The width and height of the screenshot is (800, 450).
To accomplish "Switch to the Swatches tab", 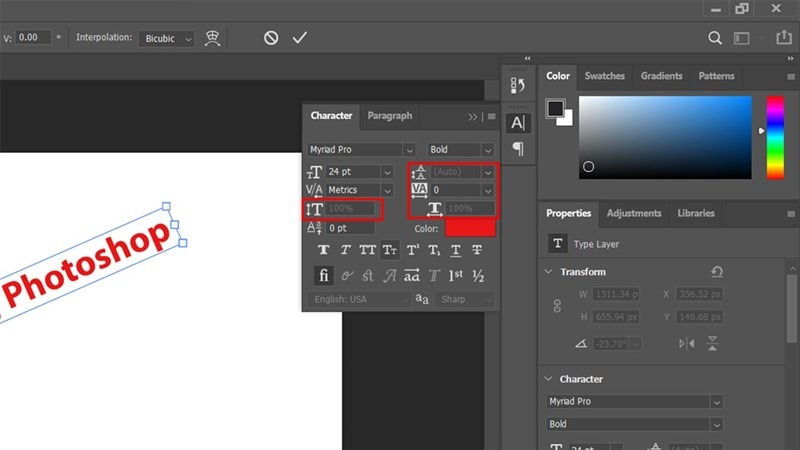I will (605, 76).
